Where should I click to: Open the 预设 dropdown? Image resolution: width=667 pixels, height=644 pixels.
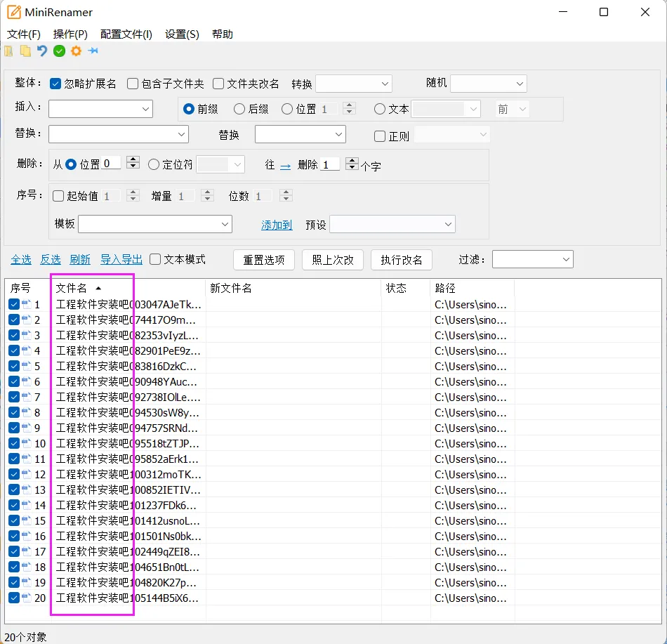pyautogui.click(x=392, y=224)
